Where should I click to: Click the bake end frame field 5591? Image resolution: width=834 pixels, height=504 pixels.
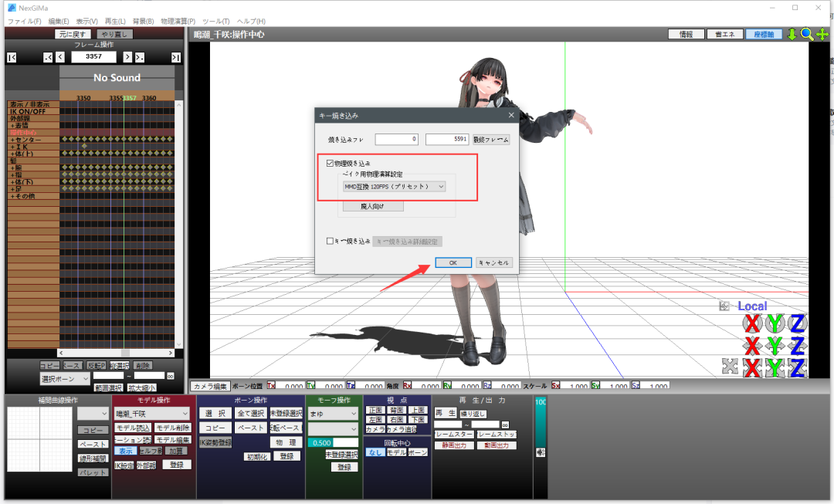(x=447, y=139)
